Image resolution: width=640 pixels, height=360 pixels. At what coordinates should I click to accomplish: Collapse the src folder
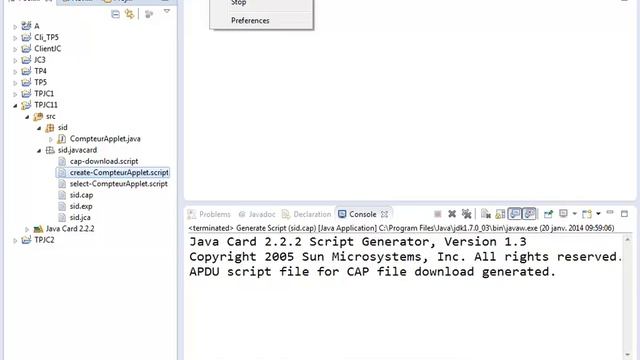(27, 117)
